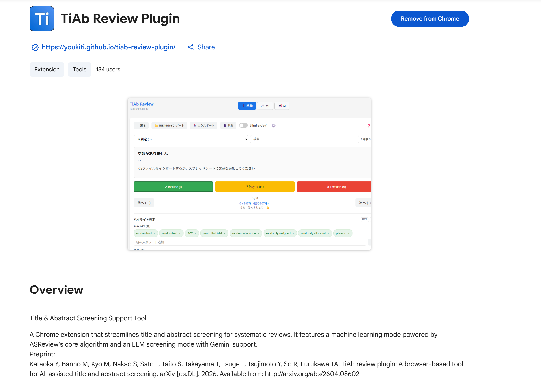Open the youkiti.github.io publisher link
The width and height of the screenshot is (541, 392).
pos(108,47)
